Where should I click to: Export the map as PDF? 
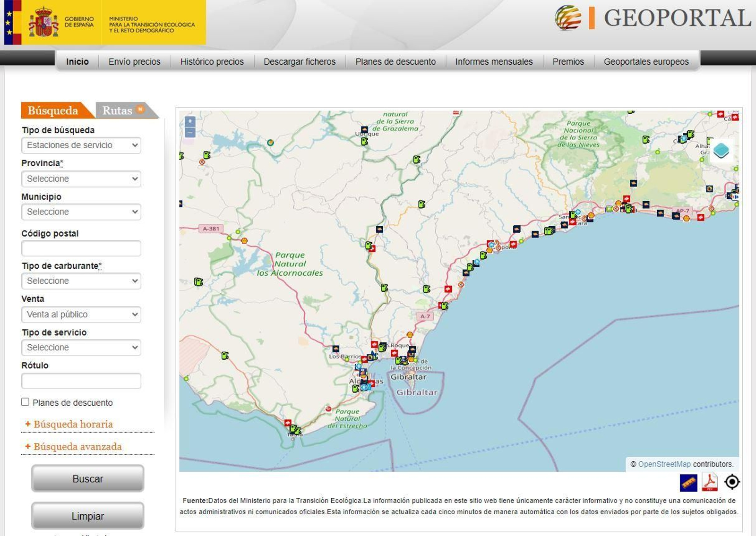(x=710, y=482)
